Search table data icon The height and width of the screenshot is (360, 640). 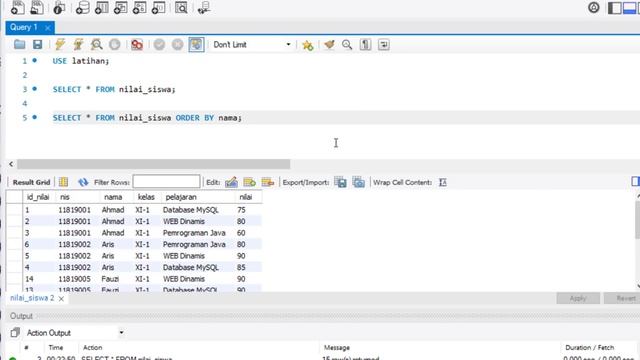click(181, 7)
